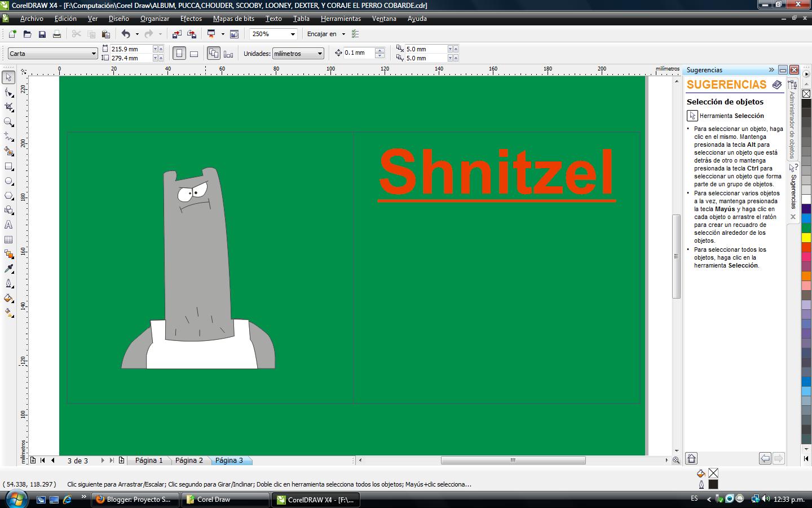The height and width of the screenshot is (508, 812).
Task: Select the Ellipse tool
Action: point(8,181)
